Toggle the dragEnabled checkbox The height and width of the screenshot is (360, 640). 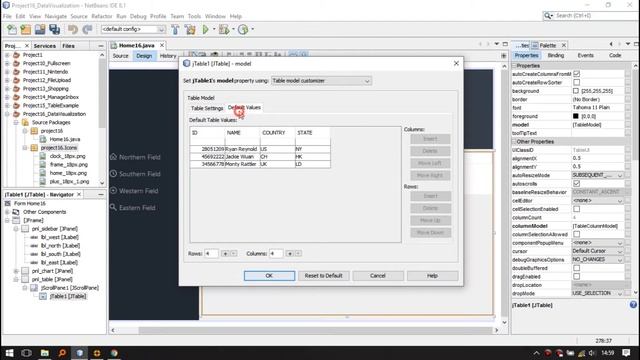click(576, 276)
